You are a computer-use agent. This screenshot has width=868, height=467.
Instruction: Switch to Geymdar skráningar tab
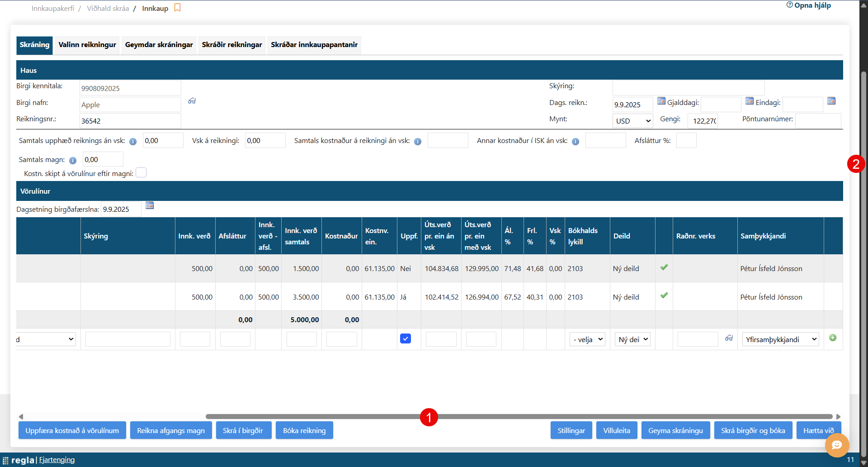[159, 45]
